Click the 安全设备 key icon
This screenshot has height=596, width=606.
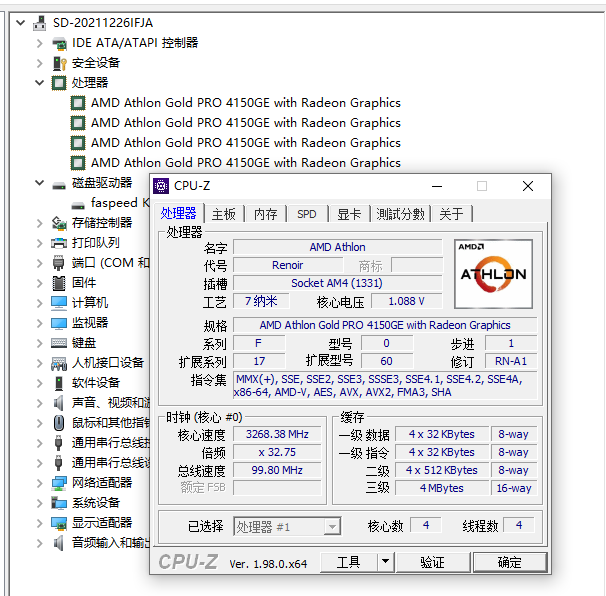59,63
